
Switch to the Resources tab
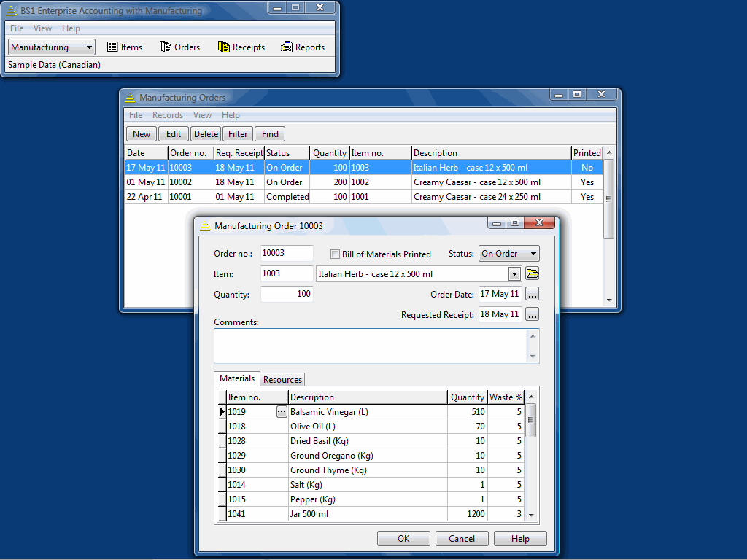point(282,379)
